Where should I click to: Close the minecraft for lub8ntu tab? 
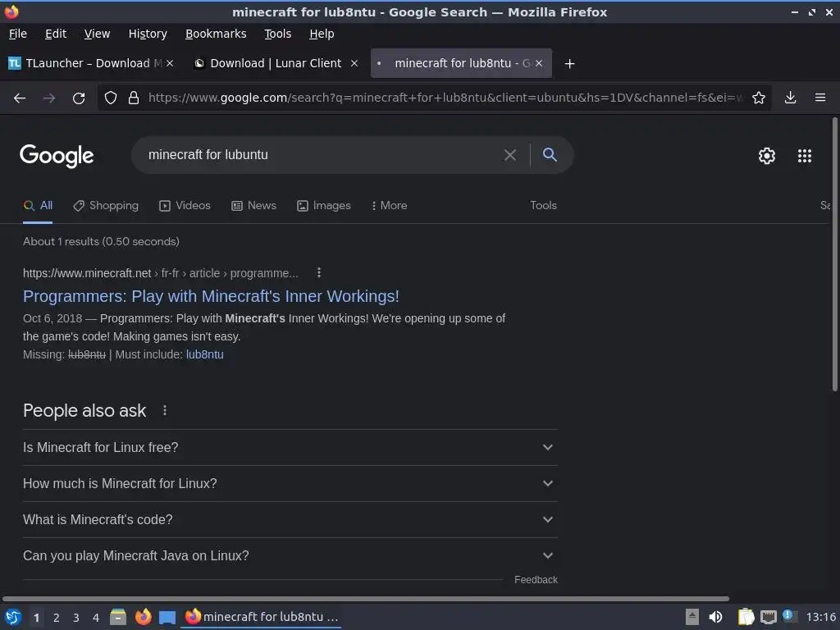click(539, 63)
